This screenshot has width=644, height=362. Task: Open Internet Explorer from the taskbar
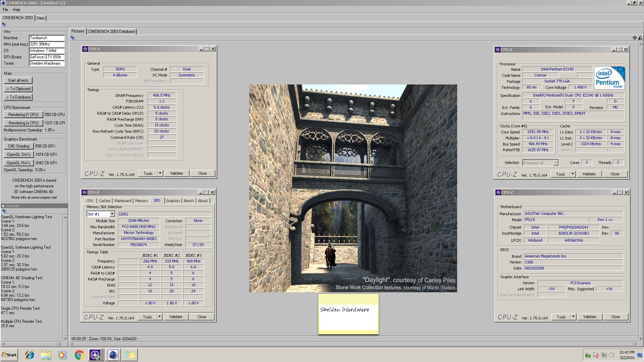(30, 355)
